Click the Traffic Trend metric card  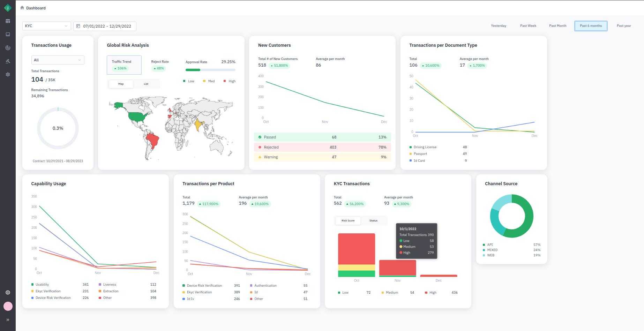[x=124, y=65]
